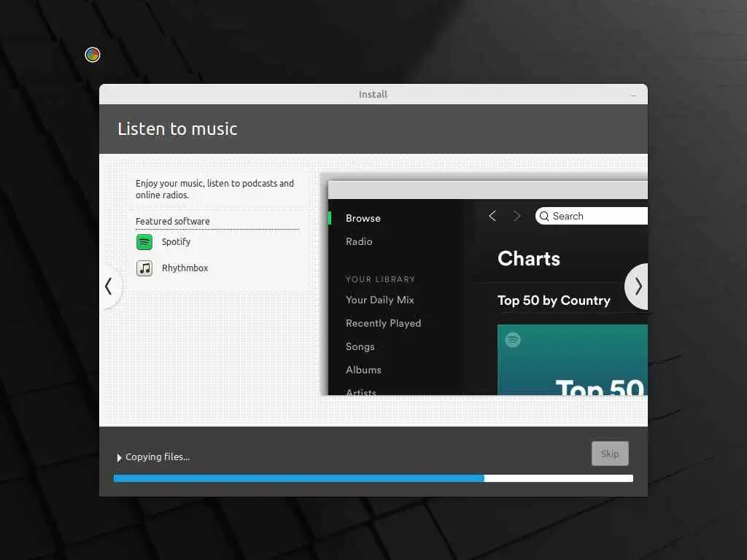Click the Featured software heading
The height and width of the screenshot is (560, 747).
pyautogui.click(x=172, y=221)
